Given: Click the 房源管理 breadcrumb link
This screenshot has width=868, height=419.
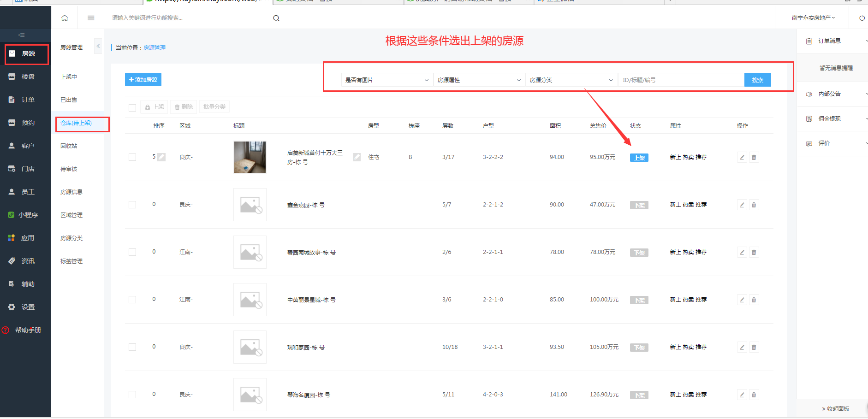Looking at the screenshot, I should click(155, 48).
